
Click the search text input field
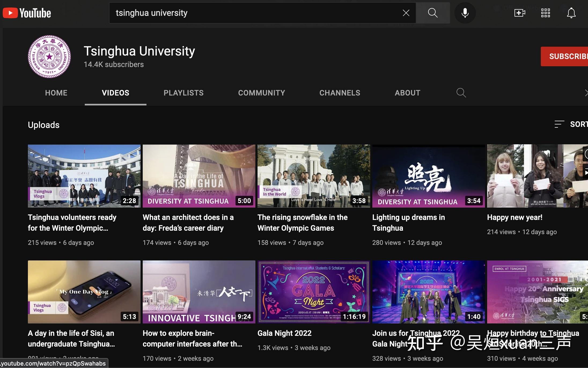pyautogui.click(x=255, y=13)
